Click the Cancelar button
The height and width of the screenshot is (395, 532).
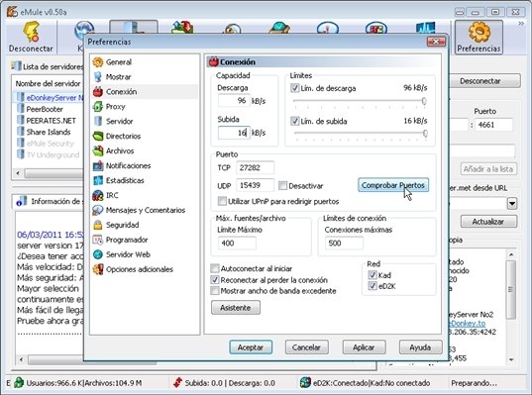point(306,347)
